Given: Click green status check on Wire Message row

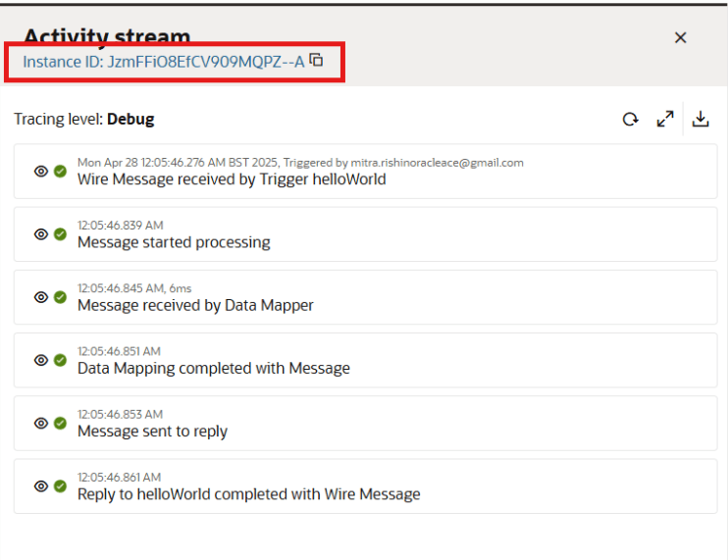Looking at the screenshot, I should [60, 172].
